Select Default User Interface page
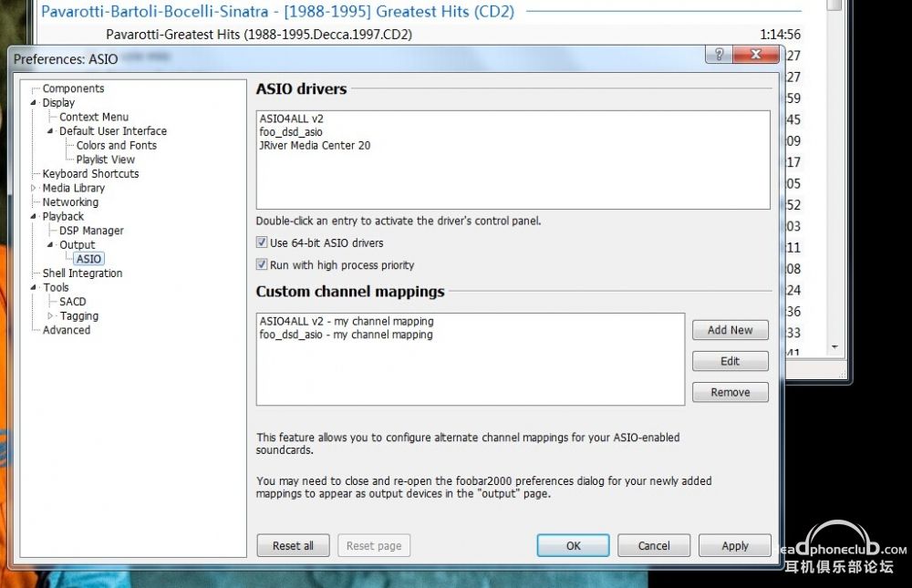Viewport: 912px width, 588px height. tap(113, 131)
